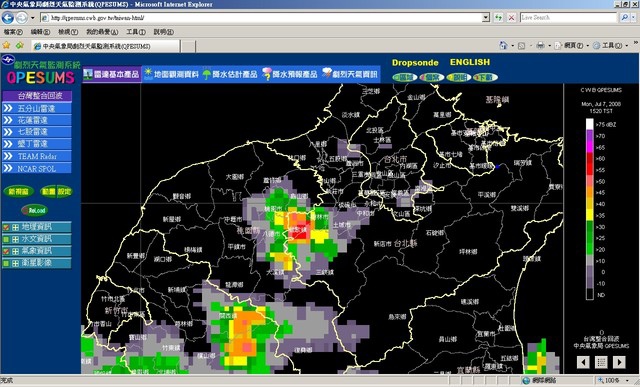
Task: Expand the 氣象資訊 plus node
Action: [15, 251]
